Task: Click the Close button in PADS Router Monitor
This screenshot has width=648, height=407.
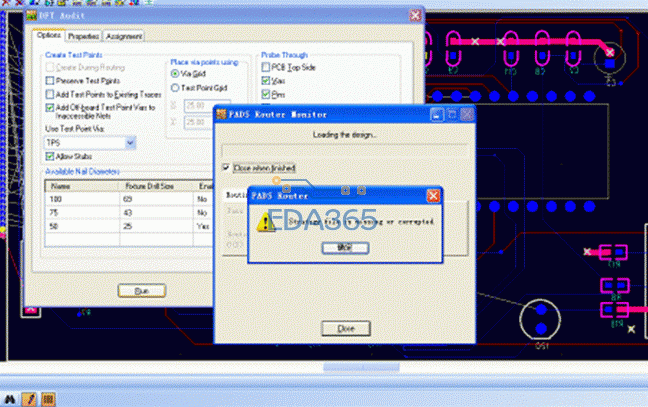Action: (x=346, y=328)
